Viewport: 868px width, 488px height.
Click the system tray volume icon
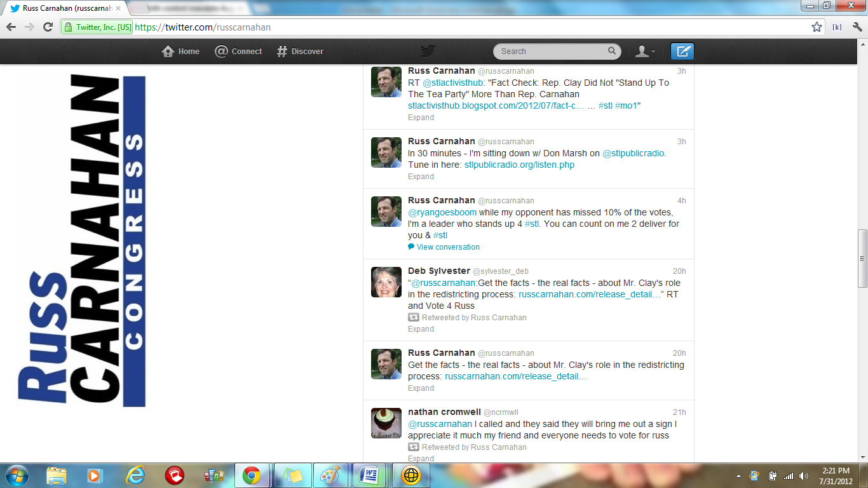[x=804, y=475]
